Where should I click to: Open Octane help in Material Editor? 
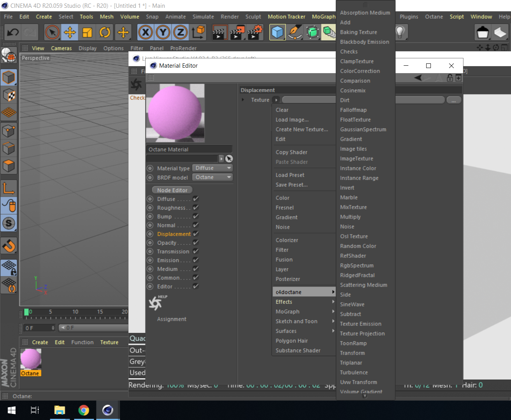(157, 303)
